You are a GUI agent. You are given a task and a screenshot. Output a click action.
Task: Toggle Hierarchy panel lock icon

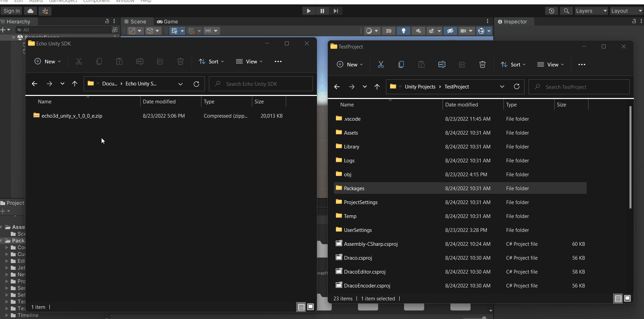[107, 21]
